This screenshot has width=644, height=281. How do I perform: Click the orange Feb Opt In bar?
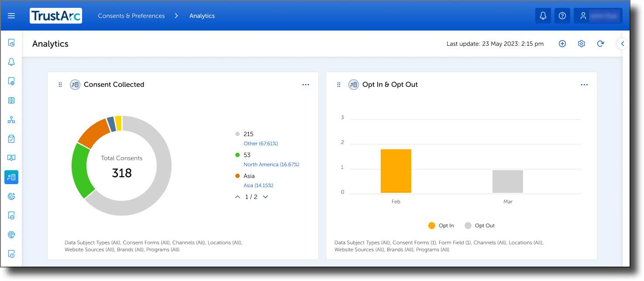396,171
